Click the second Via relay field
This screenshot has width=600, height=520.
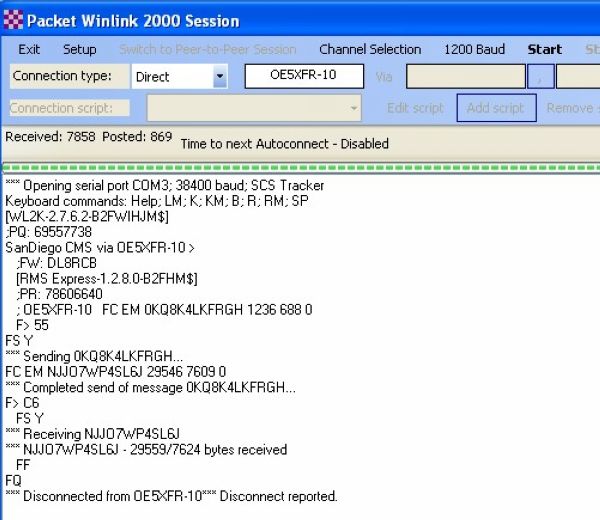pos(578,77)
